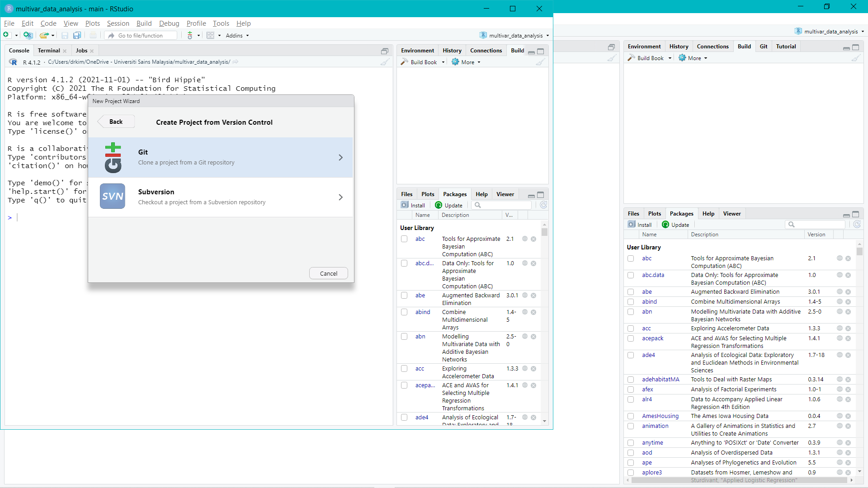
Task: Click the SVN Subversion icon
Action: pos(113,196)
